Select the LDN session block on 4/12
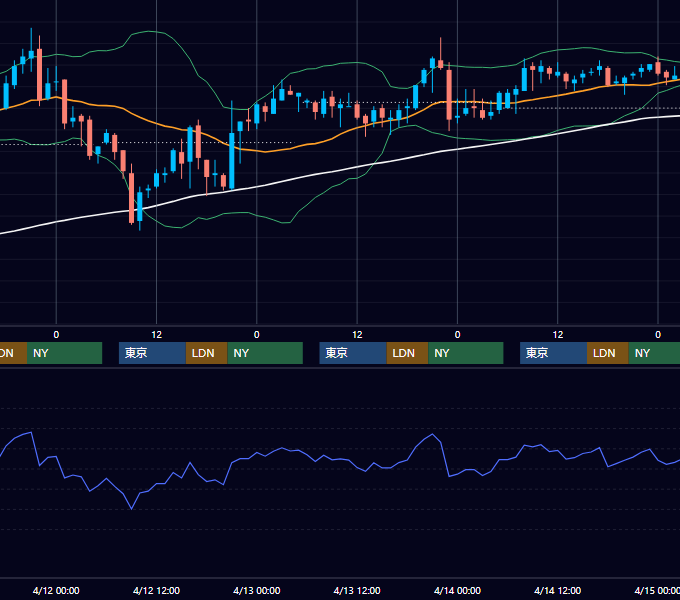 [x=206, y=353]
